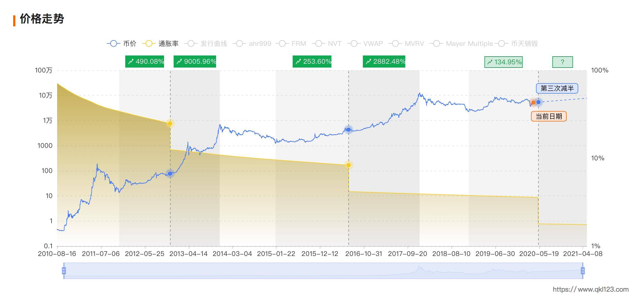
Task: Click the left zoom slider handle
Action: (64, 271)
